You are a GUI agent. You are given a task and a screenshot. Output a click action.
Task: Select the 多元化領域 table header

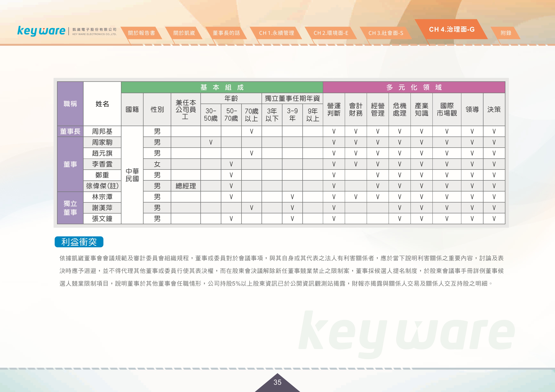(414, 87)
